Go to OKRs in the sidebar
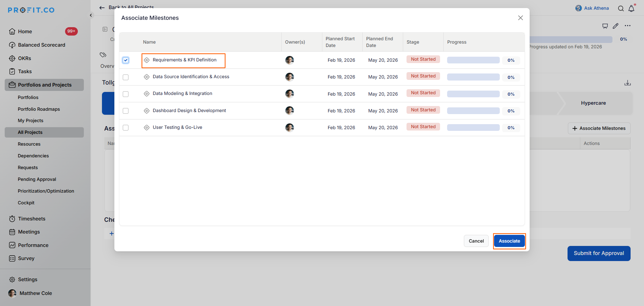The height and width of the screenshot is (306, 644). (24, 58)
